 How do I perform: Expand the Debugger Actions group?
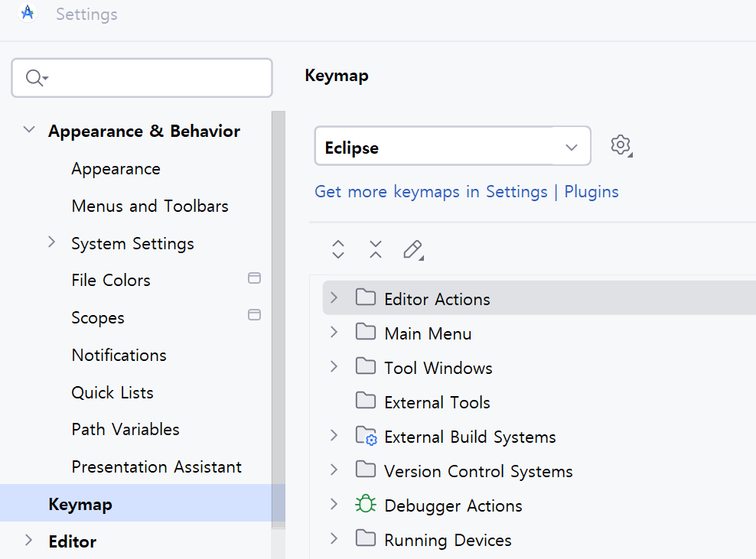click(x=334, y=504)
